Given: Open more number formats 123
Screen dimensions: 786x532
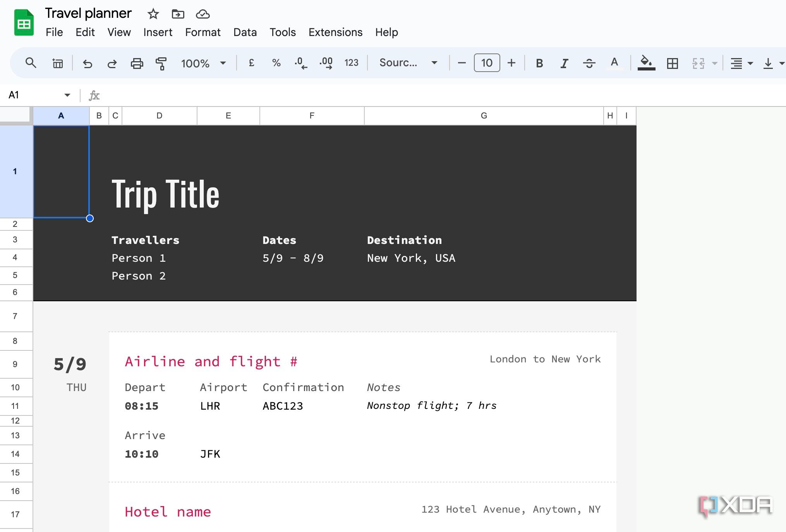Looking at the screenshot, I should coord(351,63).
